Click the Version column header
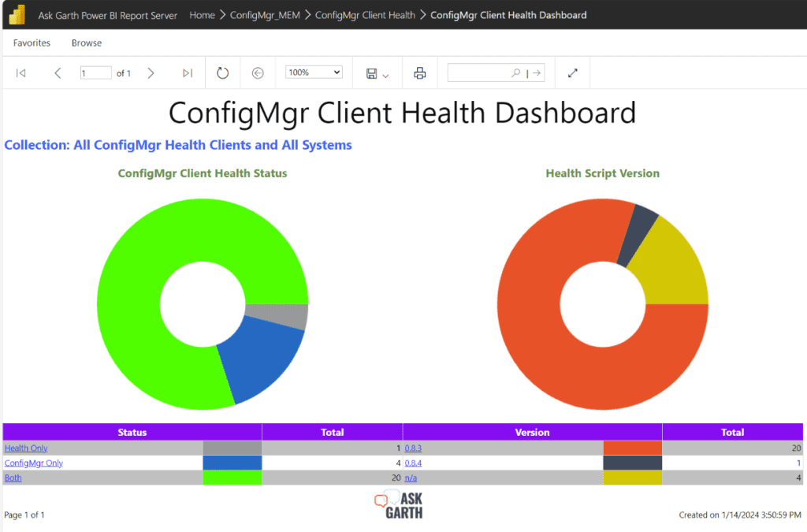 pos(532,432)
